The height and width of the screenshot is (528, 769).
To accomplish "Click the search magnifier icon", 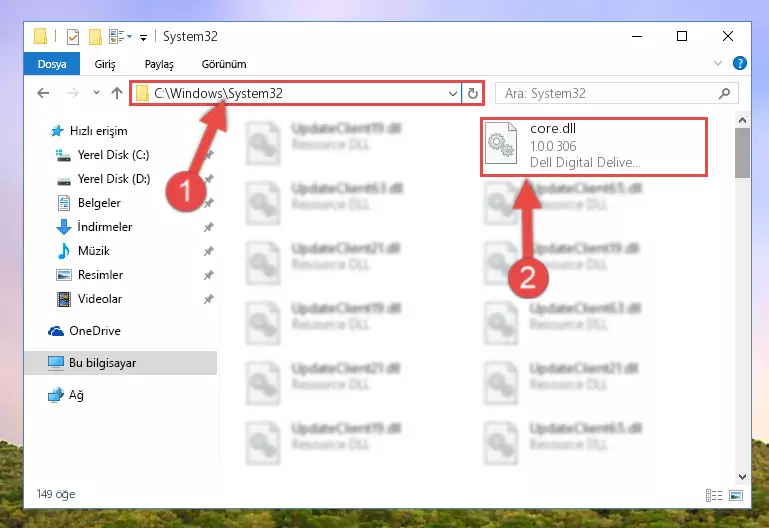I will (x=724, y=93).
